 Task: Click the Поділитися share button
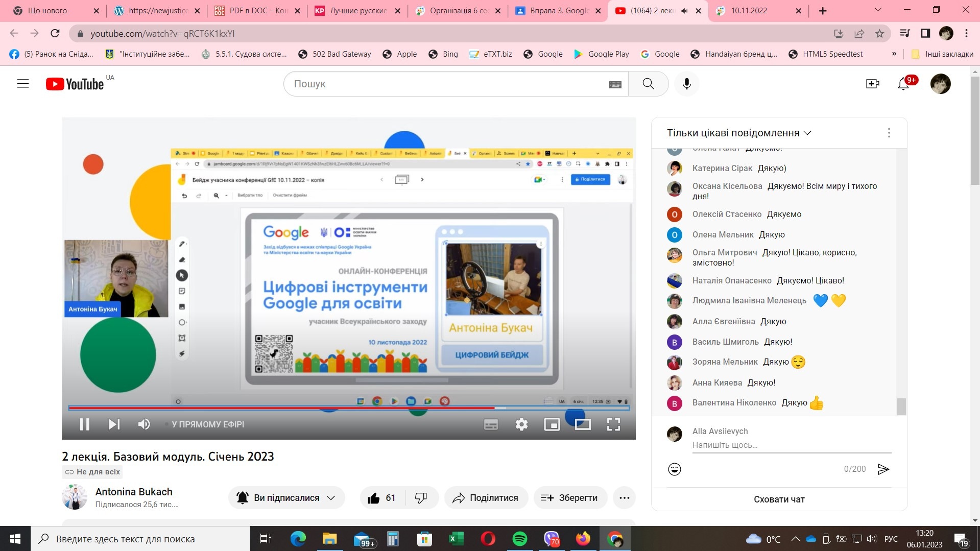pos(486,498)
